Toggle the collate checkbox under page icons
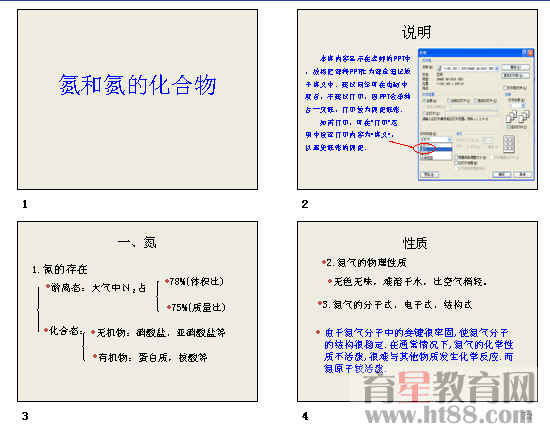Viewport: 550px width, 427px height. [x=508, y=127]
